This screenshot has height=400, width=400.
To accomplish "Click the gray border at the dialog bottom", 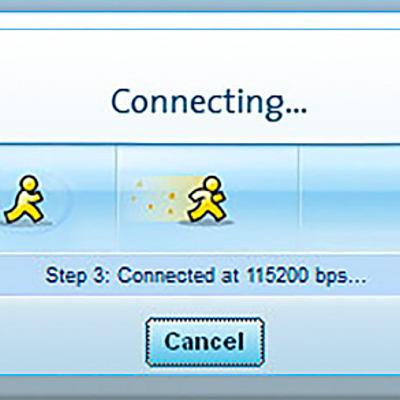I will (x=200, y=387).
